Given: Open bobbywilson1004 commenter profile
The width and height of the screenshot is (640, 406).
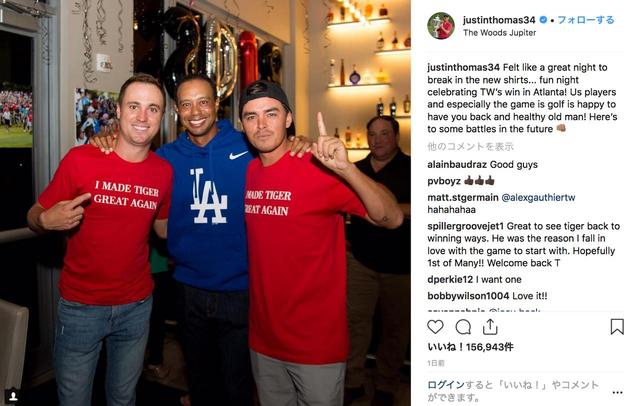Looking at the screenshot, I should pyautogui.click(x=468, y=296).
